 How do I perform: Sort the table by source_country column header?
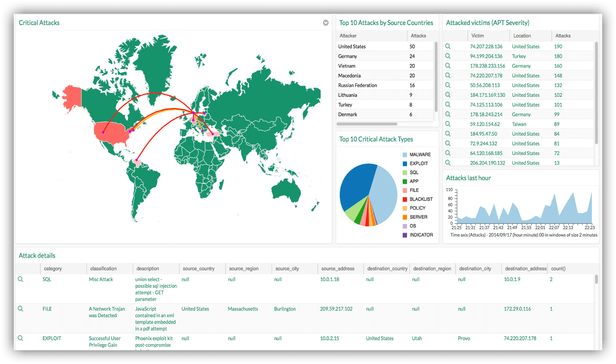point(198,268)
